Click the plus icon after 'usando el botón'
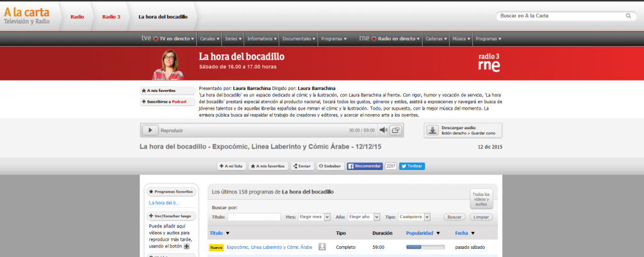The image size is (644, 257). [186, 246]
